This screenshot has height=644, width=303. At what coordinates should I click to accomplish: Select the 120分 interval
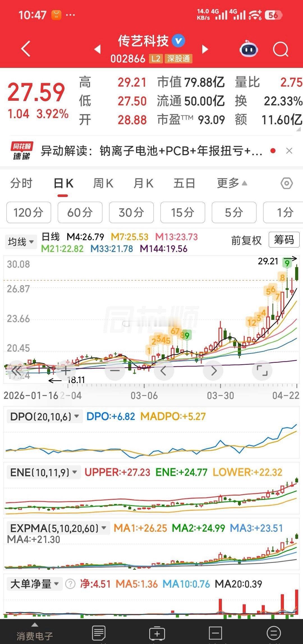pyautogui.click(x=29, y=212)
